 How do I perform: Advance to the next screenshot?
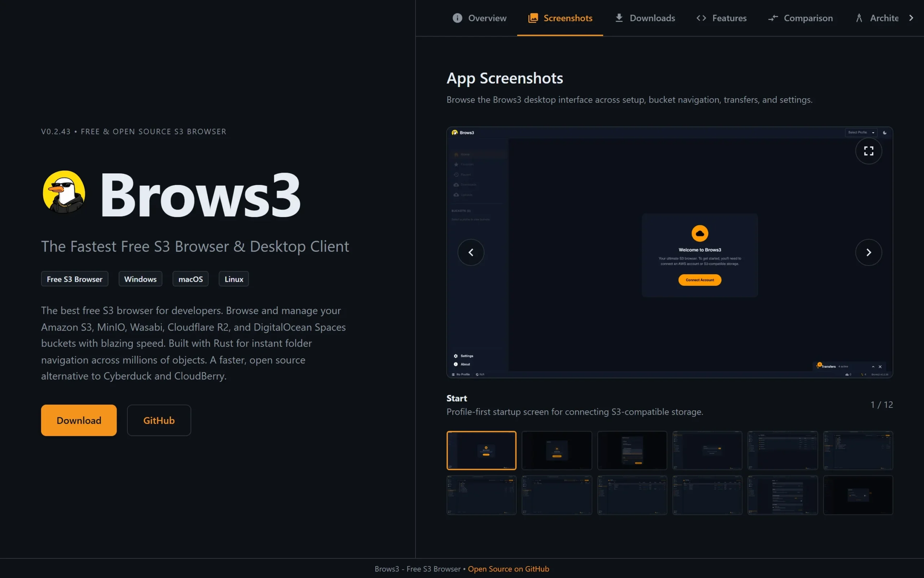pyautogui.click(x=869, y=252)
